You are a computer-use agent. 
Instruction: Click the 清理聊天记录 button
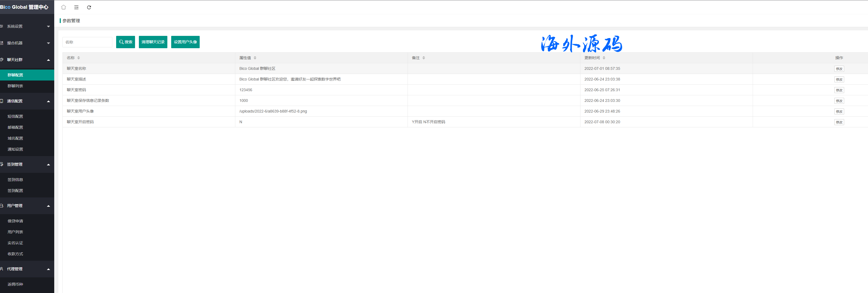[153, 42]
